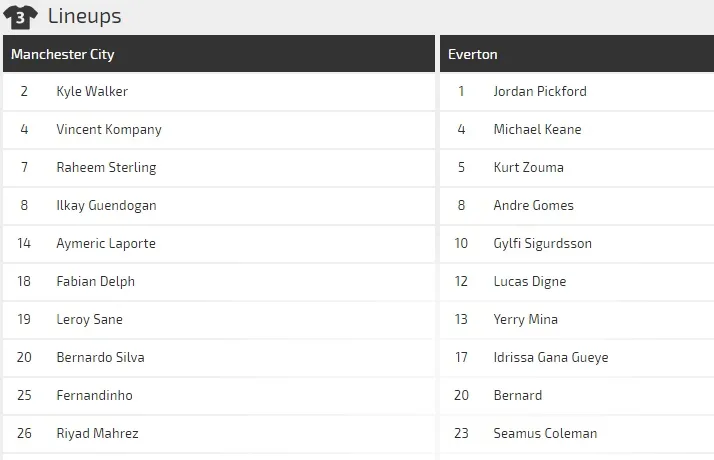Viewport: 714px width, 460px height.
Task: Click the Lineups section heading
Action: [x=84, y=17]
